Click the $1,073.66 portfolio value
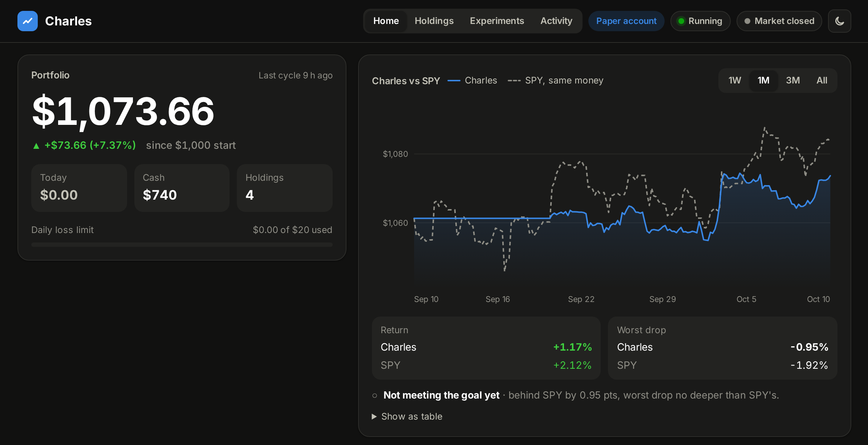 tap(123, 111)
